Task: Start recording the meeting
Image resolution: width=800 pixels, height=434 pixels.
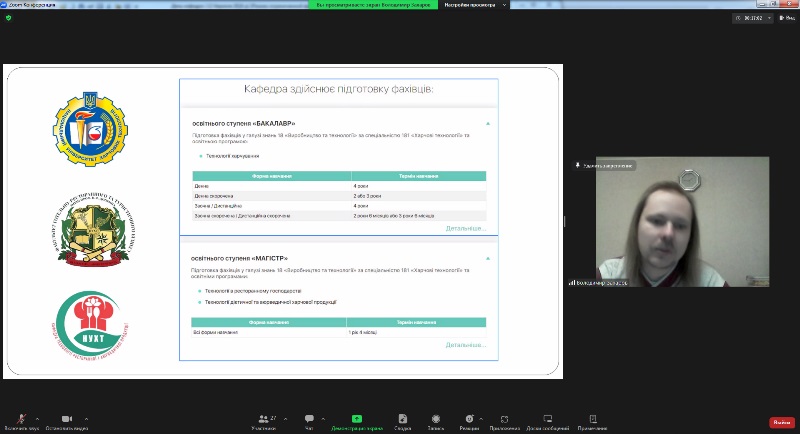Action: point(435,421)
